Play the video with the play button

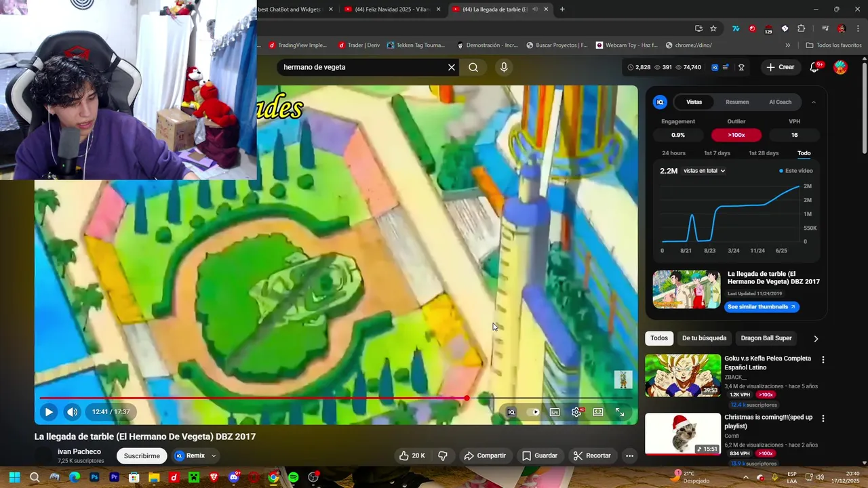(49, 411)
